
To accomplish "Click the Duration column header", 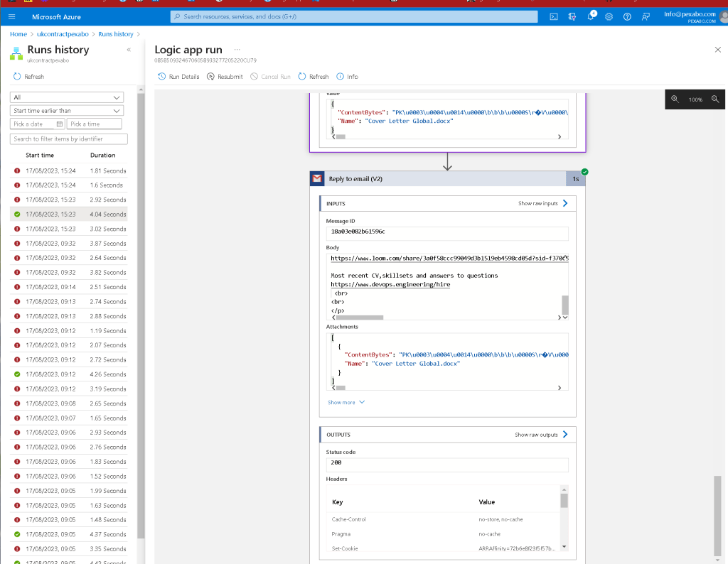I will (x=102, y=156).
